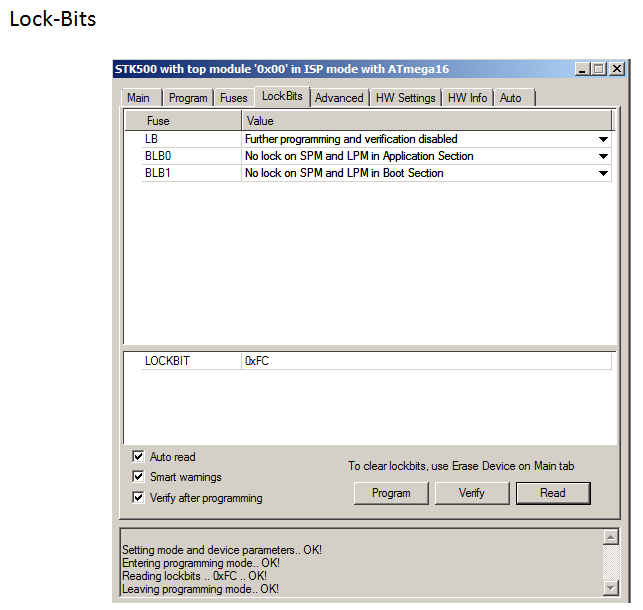Viewport: 643px width, 610px height.
Task: Select the BLB0 row label
Action: click(x=158, y=156)
